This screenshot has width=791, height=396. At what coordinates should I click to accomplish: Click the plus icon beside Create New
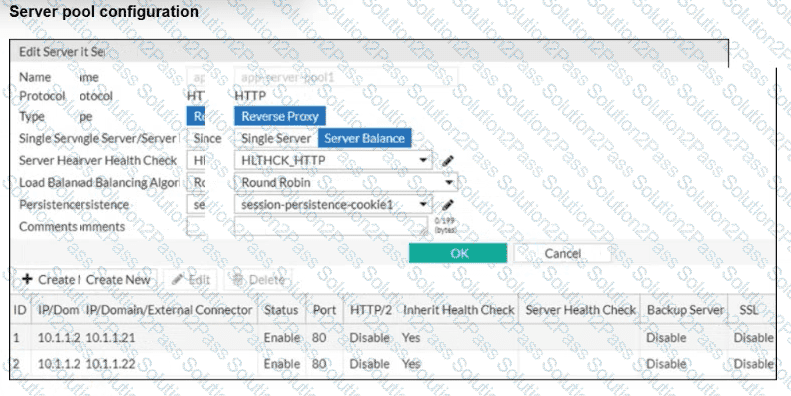tap(27, 279)
